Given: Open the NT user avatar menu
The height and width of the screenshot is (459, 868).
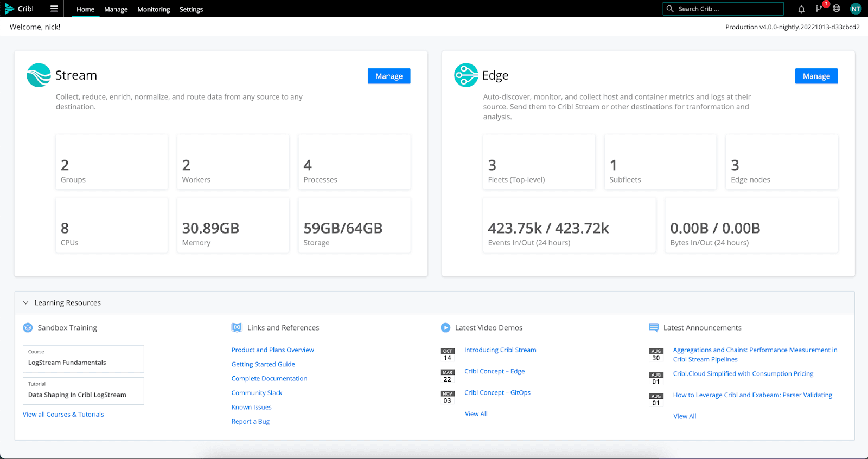Looking at the screenshot, I should 856,9.
